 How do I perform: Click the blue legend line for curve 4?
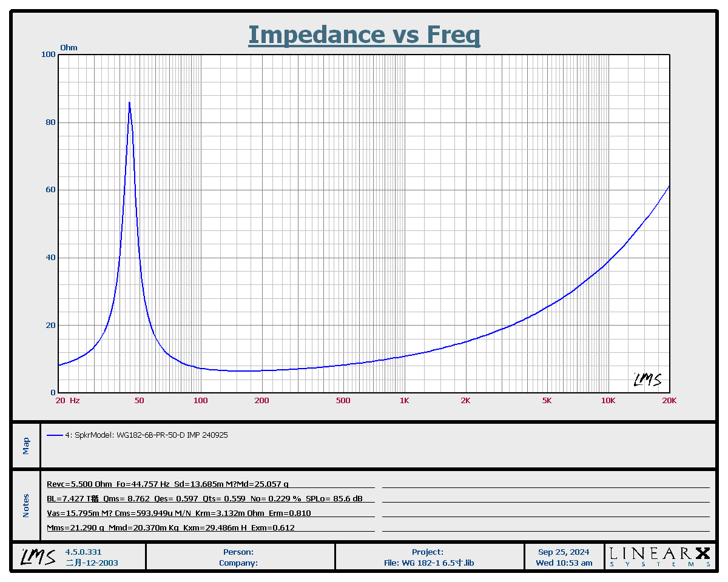click(55, 435)
